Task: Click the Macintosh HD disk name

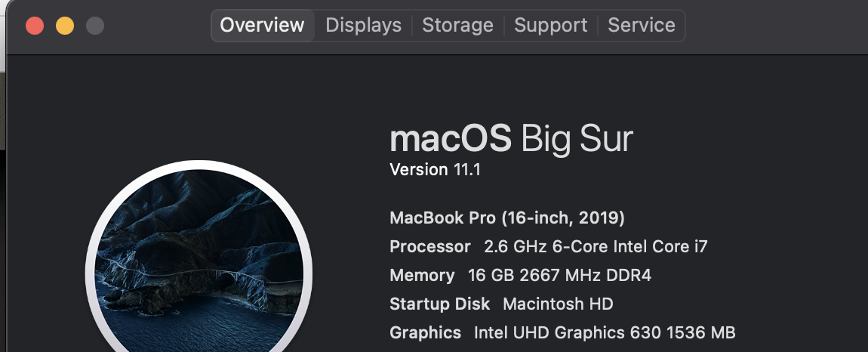Action: coord(558,304)
